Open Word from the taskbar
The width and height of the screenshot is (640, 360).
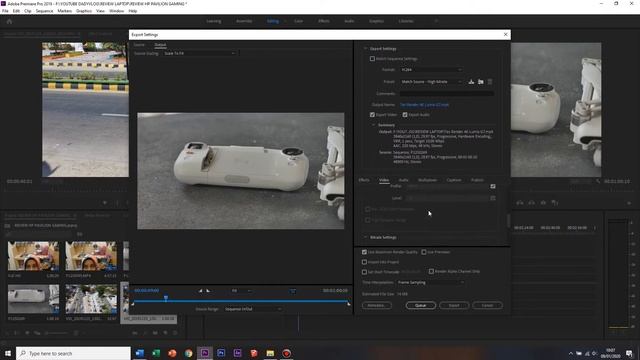click(x=140, y=353)
